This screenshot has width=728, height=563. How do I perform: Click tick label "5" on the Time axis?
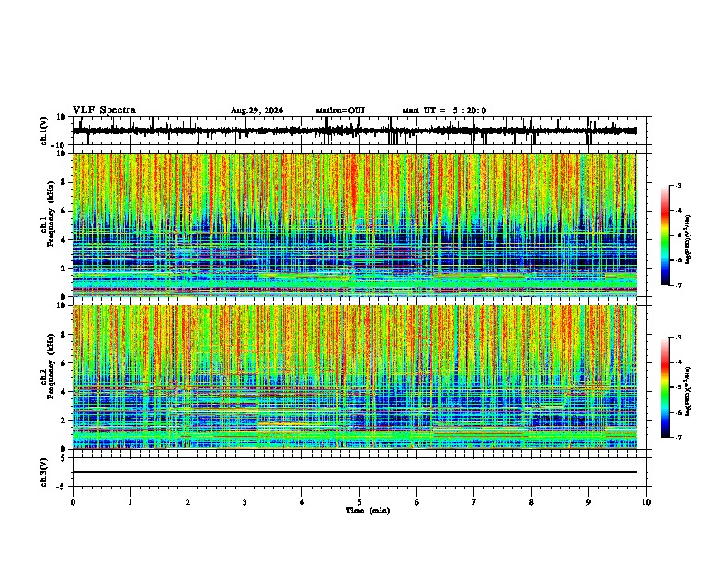click(359, 502)
